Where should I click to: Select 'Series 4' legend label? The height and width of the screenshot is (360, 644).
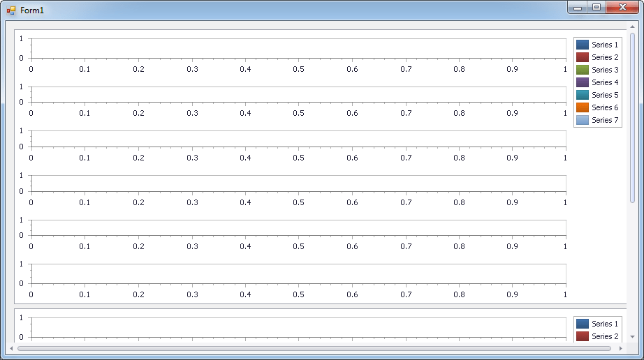pos(605,82)
